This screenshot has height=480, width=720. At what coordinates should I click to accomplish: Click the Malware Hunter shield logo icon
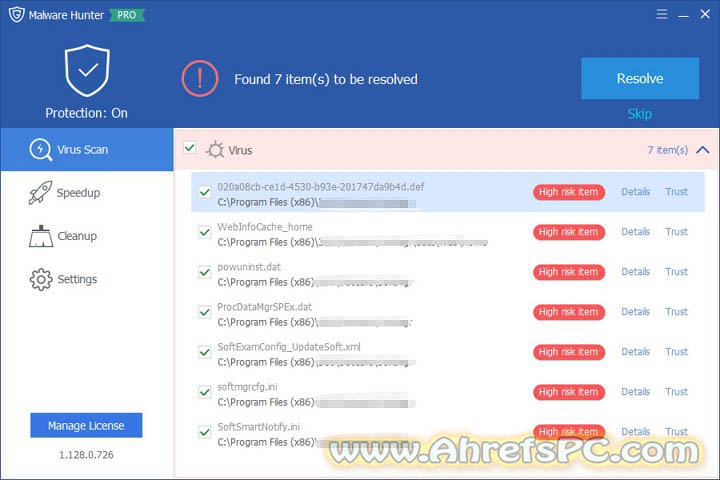tap(17, 14)
